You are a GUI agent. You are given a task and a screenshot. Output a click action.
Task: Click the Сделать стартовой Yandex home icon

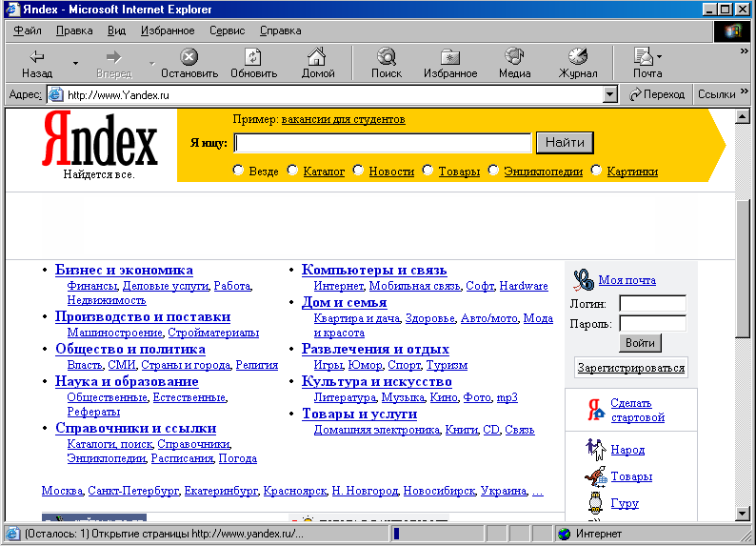(596, 410)
